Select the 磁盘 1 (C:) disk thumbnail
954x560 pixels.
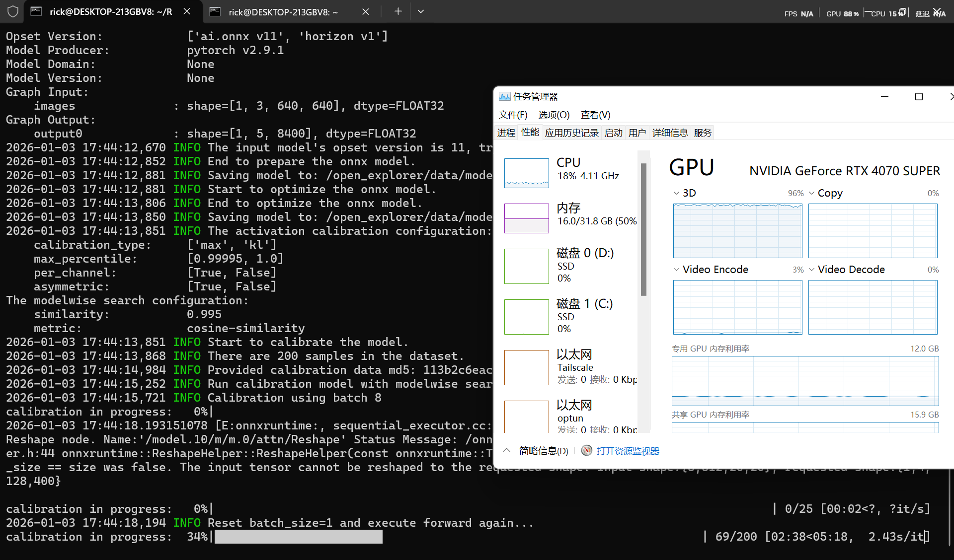pyautogui.click(x=526, y=317)
